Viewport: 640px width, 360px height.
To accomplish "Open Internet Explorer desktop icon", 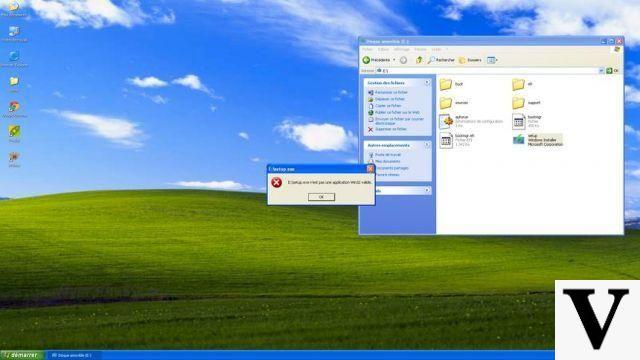I will (14, 59).
